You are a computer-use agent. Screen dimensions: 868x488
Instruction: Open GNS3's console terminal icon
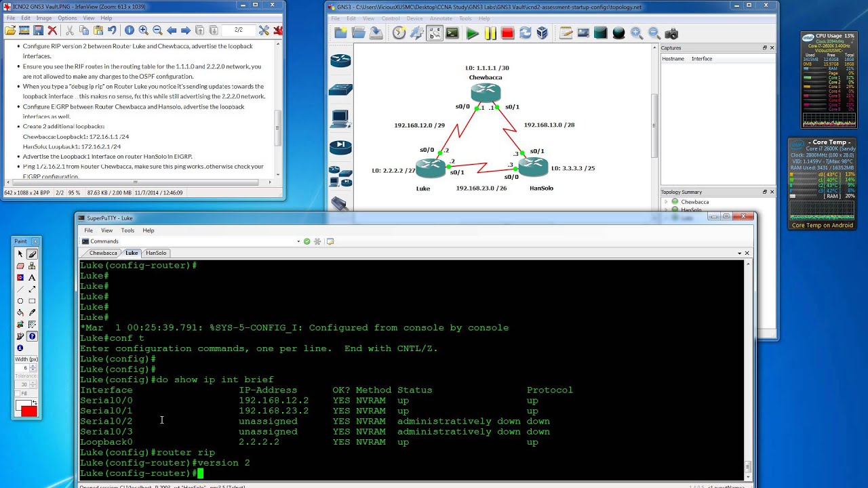[452, 33]
